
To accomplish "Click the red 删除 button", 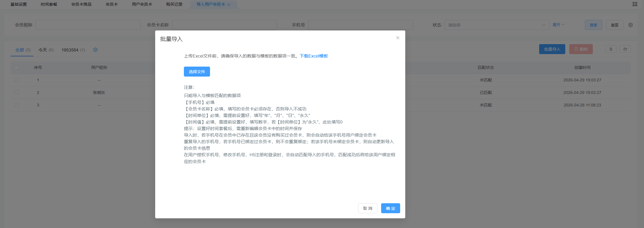I will (x=581, y=49).
